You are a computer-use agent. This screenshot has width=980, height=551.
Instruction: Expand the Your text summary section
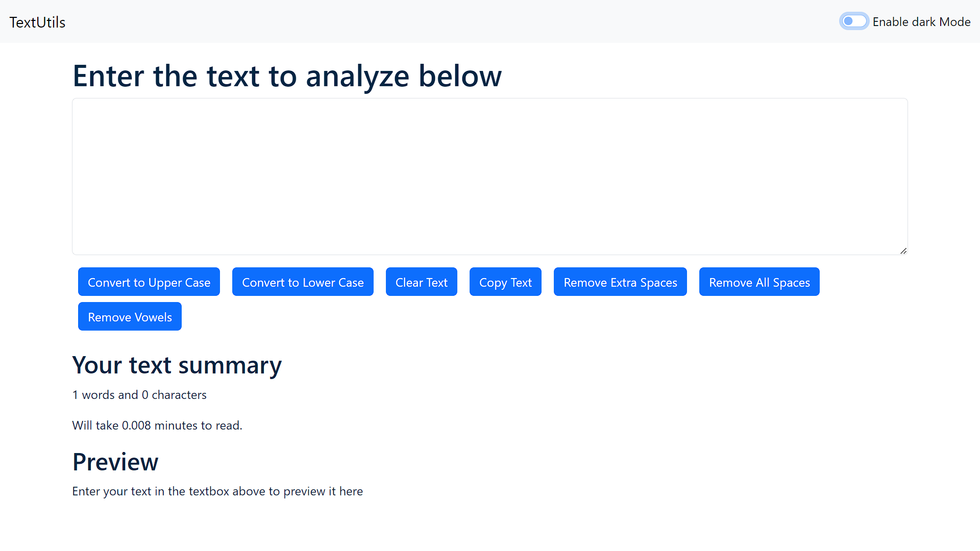click(176, 365)
